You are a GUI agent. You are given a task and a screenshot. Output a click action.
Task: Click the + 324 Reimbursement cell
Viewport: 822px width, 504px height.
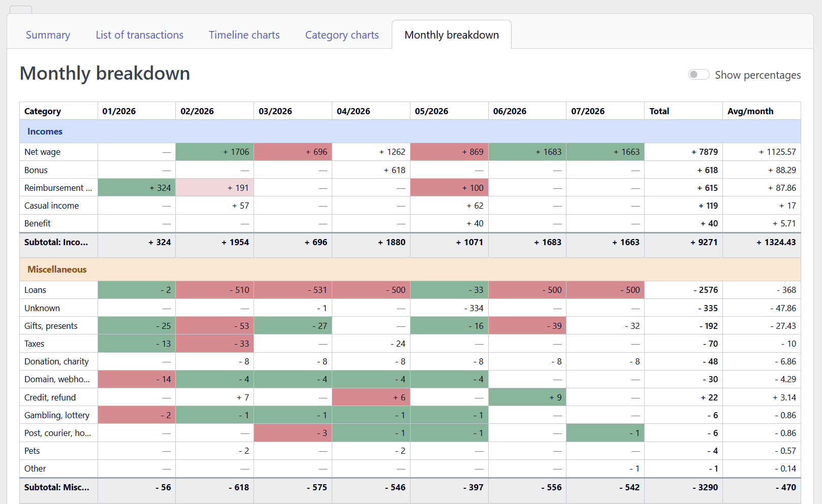pos(136,188)
